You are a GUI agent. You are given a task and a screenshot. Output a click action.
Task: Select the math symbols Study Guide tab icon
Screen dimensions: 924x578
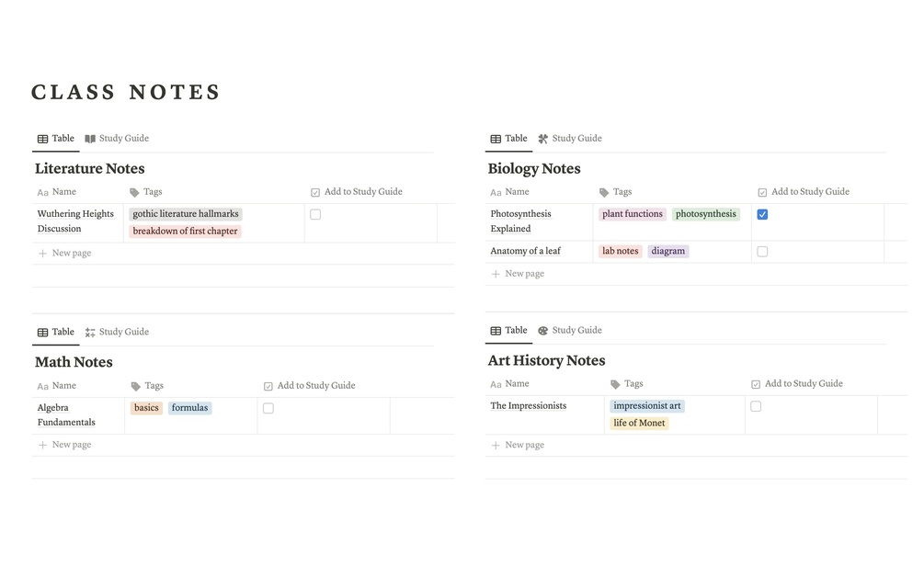(90, 333)
